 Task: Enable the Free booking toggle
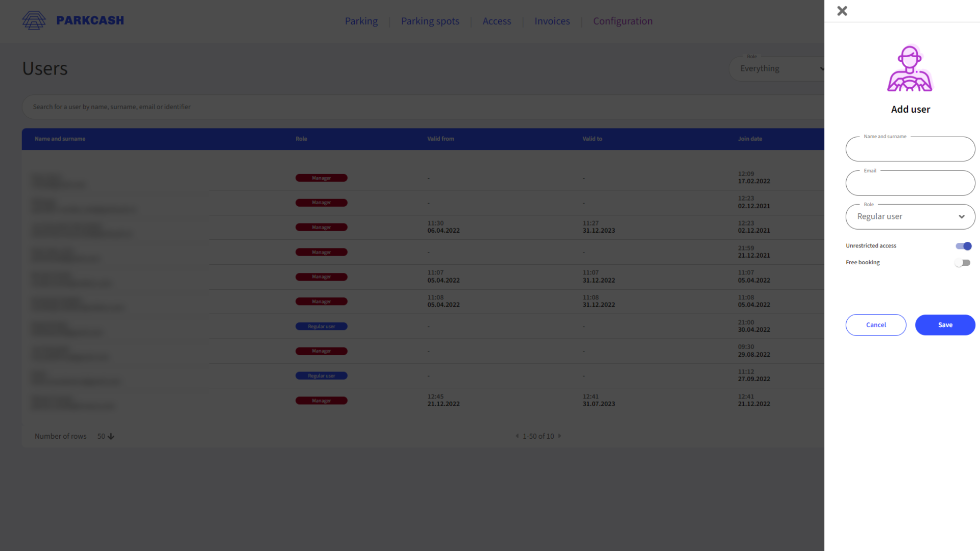963,262
